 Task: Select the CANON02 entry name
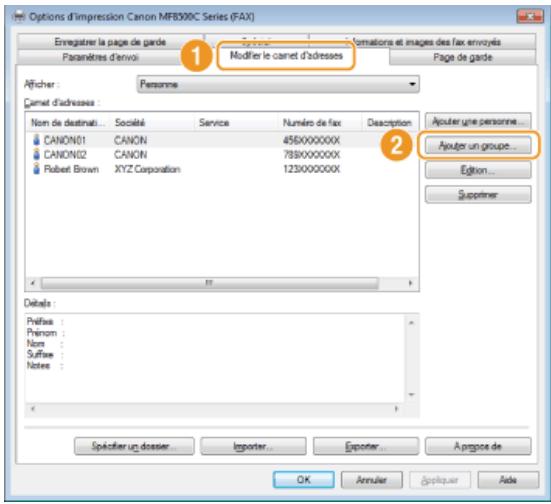[65, 155]
